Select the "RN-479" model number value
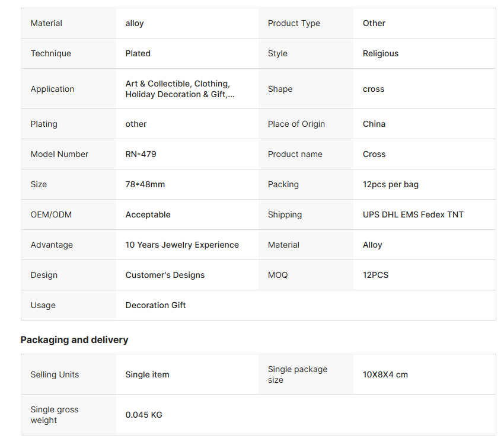The width and height of the screenshot is (504, 442). (x=141, y=154)
